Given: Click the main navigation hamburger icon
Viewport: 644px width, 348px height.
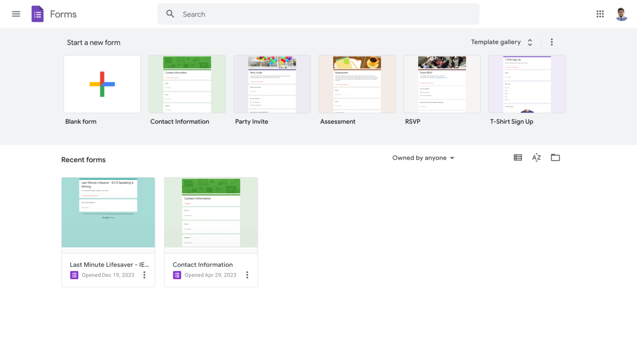Looking at the screenshot, I should click(x=16, y=13).
